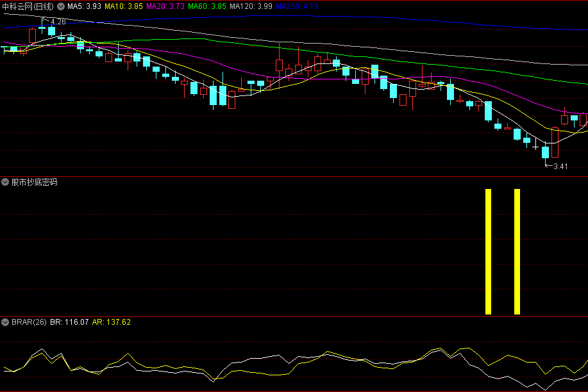Select the MA5: 3.93 label
This screenshot has width=588, height=392.
[85, 6]
